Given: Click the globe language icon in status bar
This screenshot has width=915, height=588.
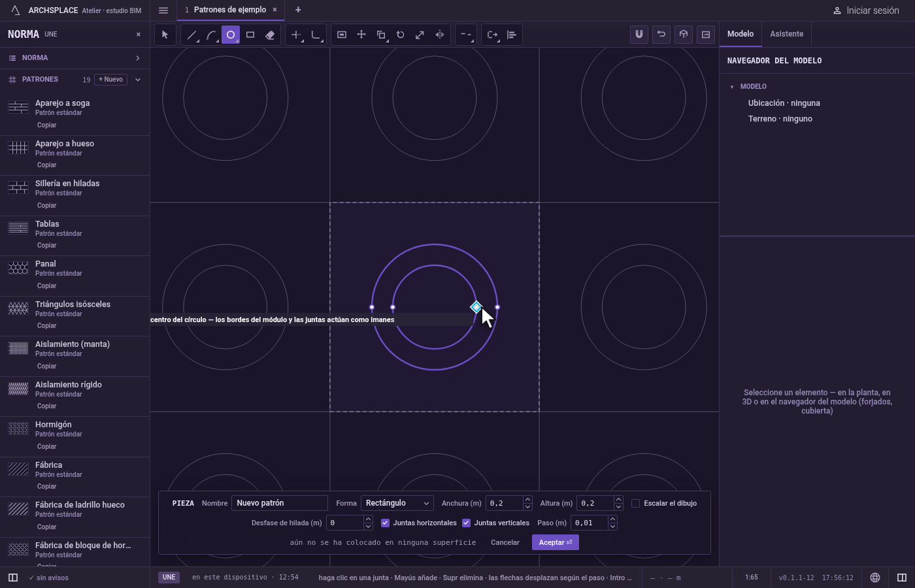Looking at the screenshot, I should [875, 578].
